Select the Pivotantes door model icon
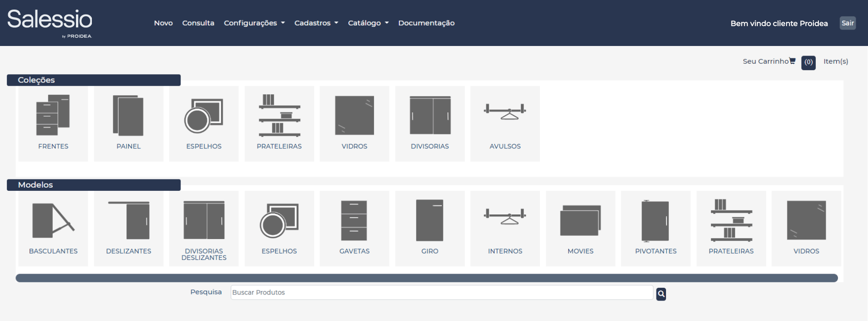Viewport: 868px width, 321px height. pyautogui.click(x=656, y=221)
